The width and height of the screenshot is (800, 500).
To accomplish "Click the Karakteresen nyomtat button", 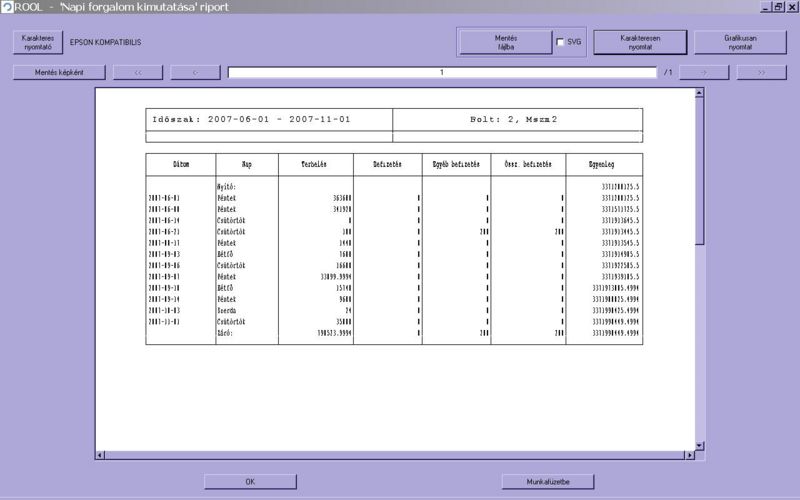I will [x=640, y=42].
